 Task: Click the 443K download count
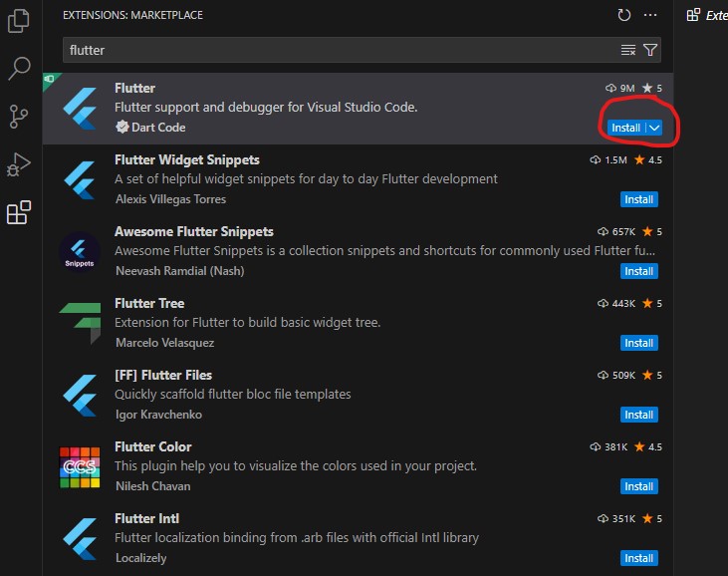616,303
